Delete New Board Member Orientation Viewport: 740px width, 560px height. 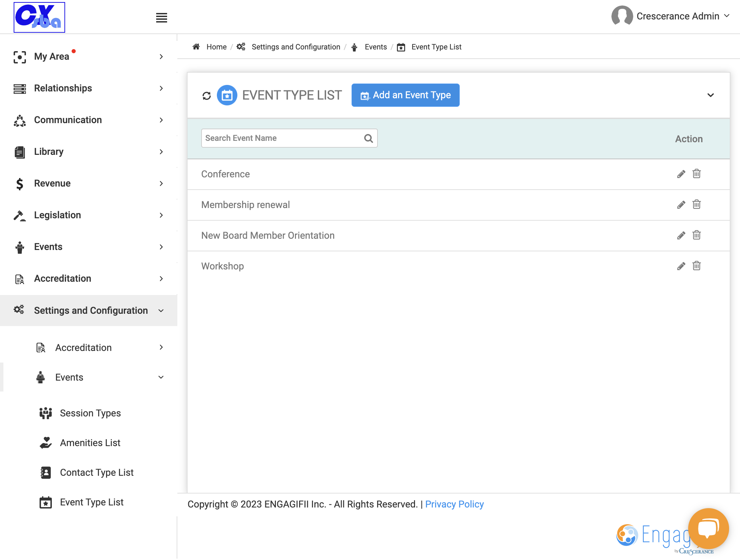pos(696,235)
